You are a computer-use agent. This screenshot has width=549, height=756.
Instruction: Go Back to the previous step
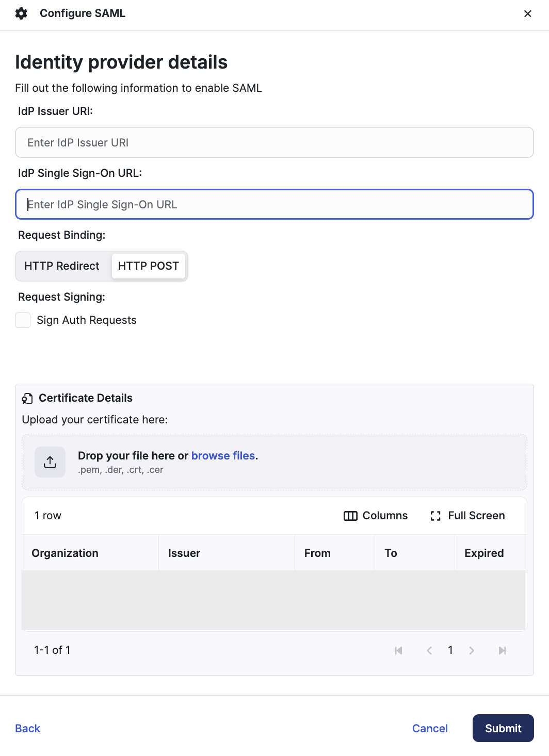(x=27, y=728)
